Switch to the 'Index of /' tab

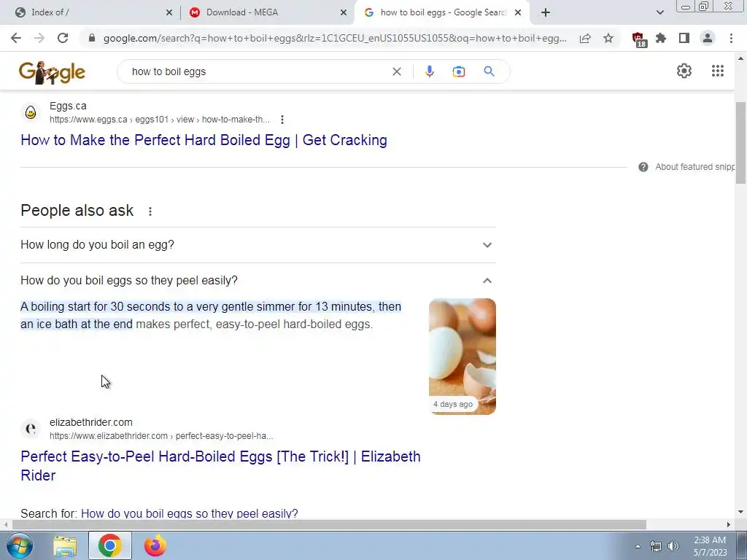90,12
